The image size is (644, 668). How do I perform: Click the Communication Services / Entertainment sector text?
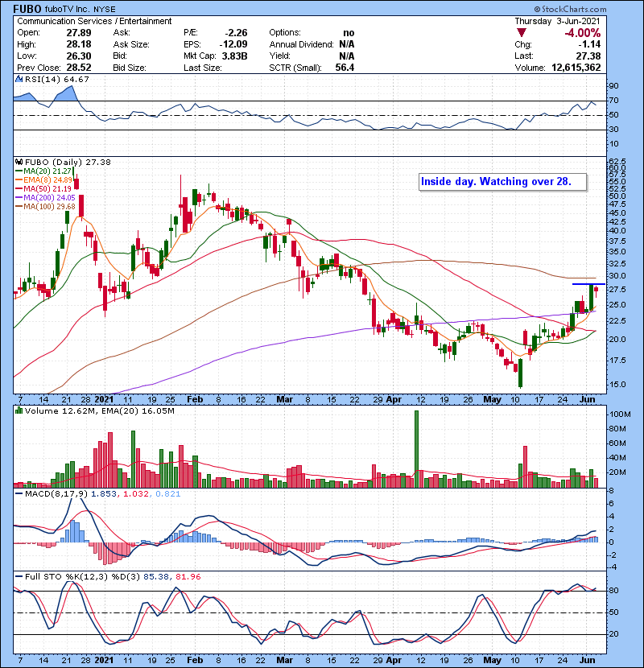tap(94, 21)
